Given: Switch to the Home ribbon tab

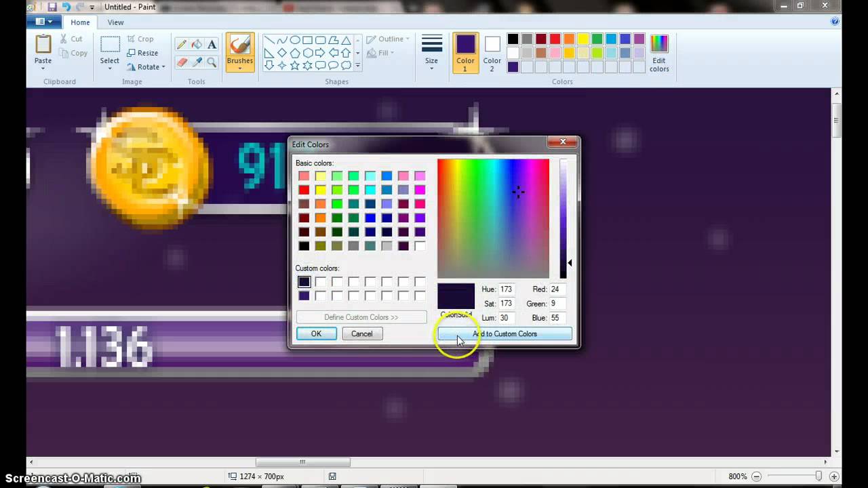Looking at the screenshot, I should click(80, 22).
